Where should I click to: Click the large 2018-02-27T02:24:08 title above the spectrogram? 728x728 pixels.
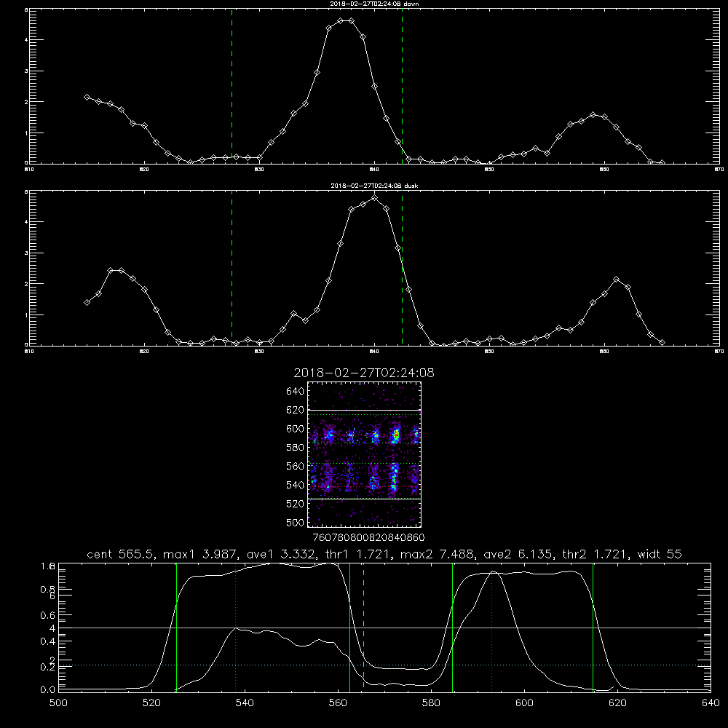click(364, 373)
